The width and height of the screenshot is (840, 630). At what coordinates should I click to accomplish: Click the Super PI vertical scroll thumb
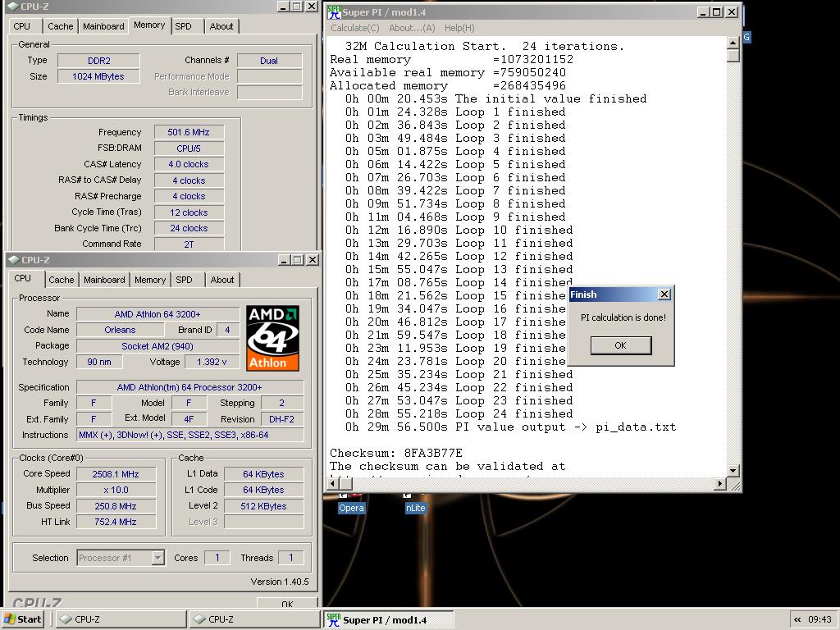point(733,55)
